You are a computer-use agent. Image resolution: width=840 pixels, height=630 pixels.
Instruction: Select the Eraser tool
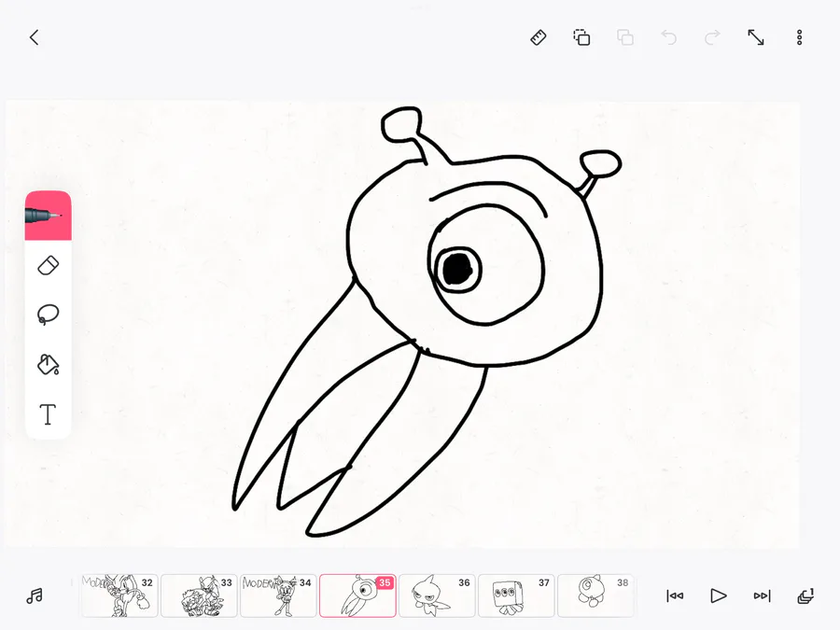[x=49, y=266]
